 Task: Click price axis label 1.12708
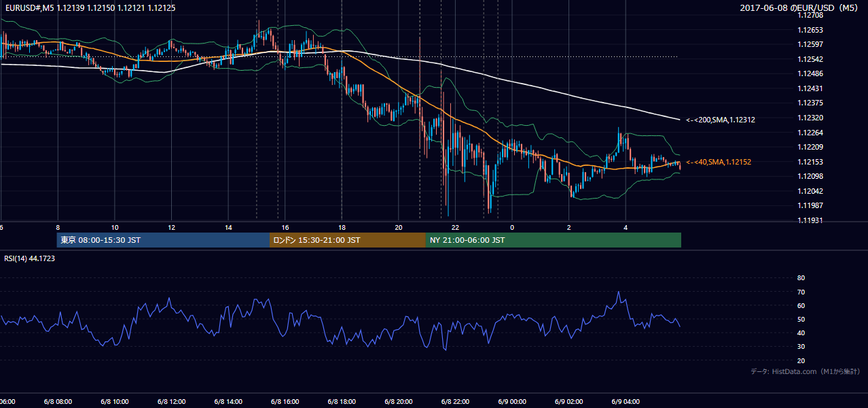pyautogui.click(x=810, y=15)
